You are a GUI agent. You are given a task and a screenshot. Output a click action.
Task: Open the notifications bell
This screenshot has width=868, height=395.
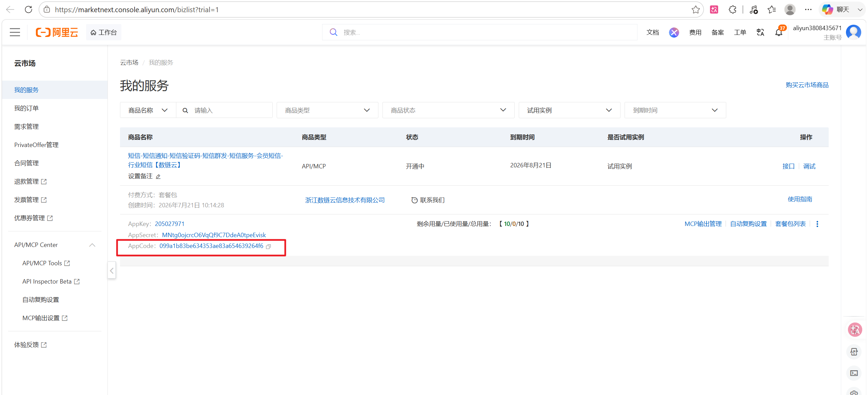tap(779, 32)
